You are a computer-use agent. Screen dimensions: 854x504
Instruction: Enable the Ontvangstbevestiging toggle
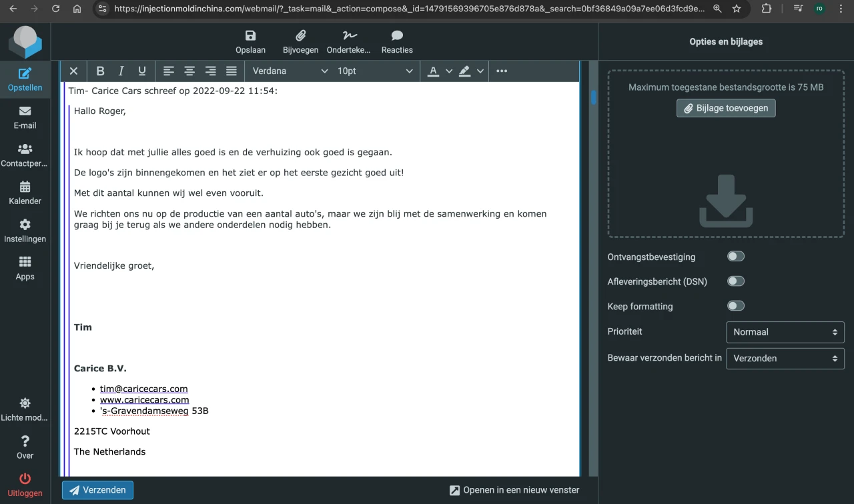735,257
